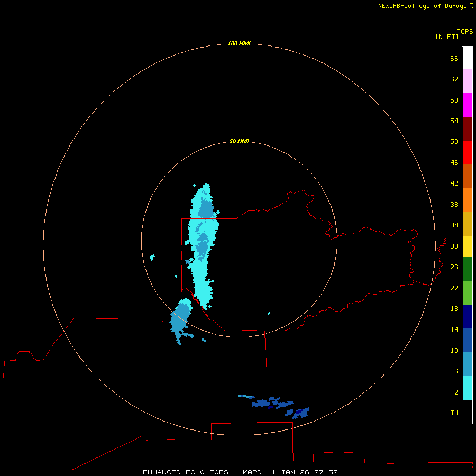Click the legend value 2

(456, 392)
